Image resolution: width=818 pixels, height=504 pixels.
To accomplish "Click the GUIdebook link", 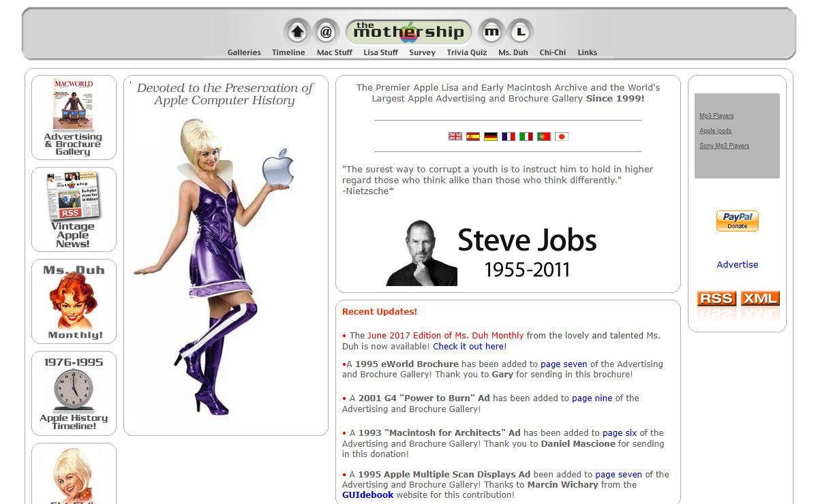I will pos(368,495).
